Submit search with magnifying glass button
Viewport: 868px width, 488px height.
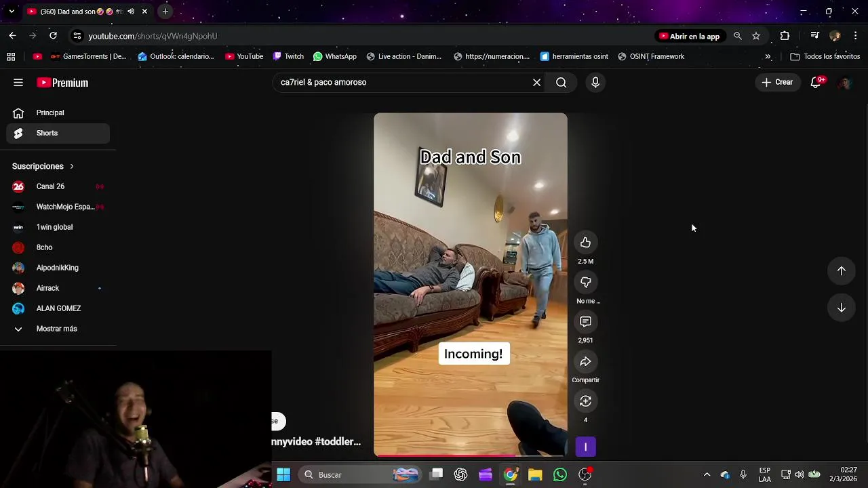561,83
